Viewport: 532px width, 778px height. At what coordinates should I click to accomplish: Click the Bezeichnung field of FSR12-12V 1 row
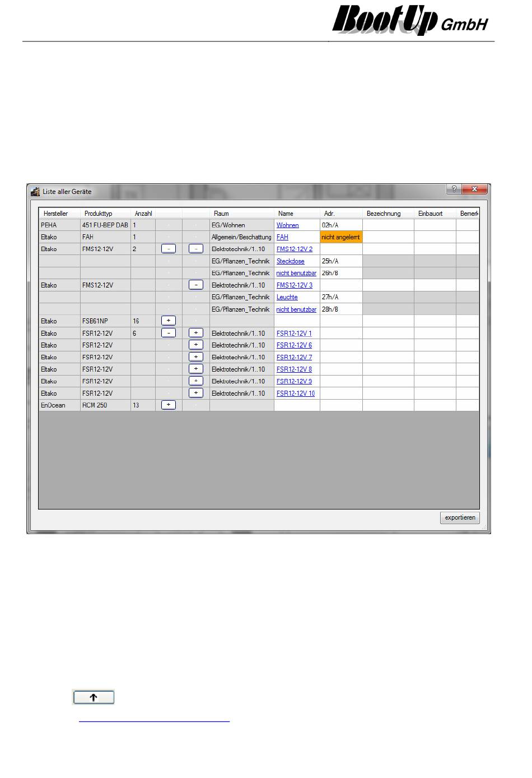pos(388,334)
